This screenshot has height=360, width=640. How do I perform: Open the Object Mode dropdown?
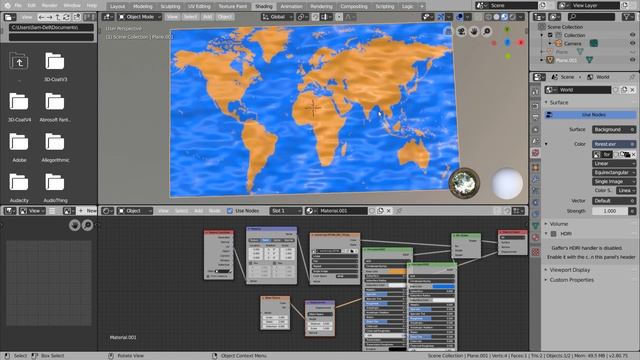(x=140, y=17)
